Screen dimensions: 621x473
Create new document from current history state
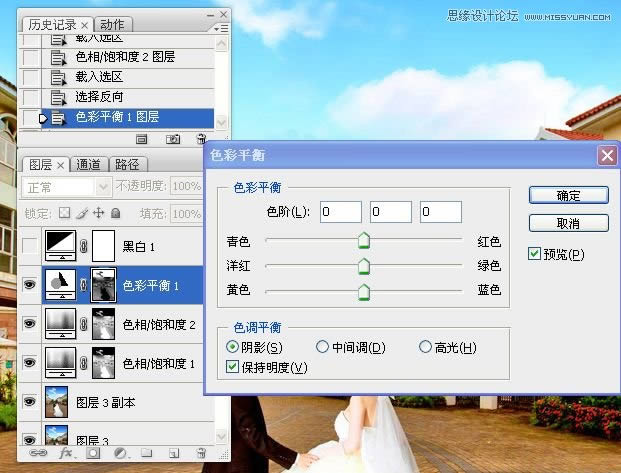142,139
